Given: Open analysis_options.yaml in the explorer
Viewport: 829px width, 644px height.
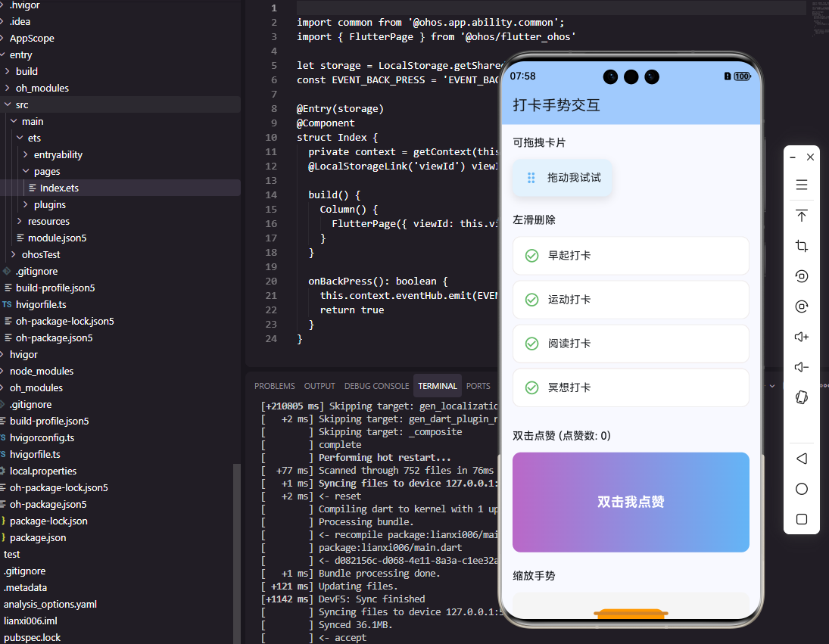Looking at the screenshot, I should 50,605.
